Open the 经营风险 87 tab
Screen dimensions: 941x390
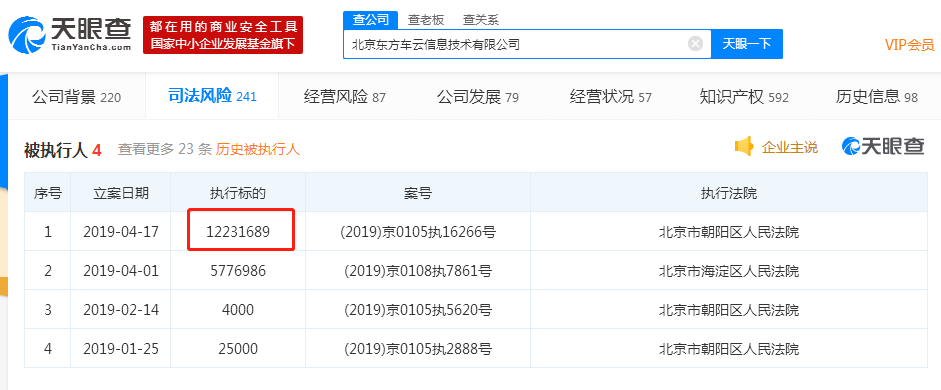(345, 97)
